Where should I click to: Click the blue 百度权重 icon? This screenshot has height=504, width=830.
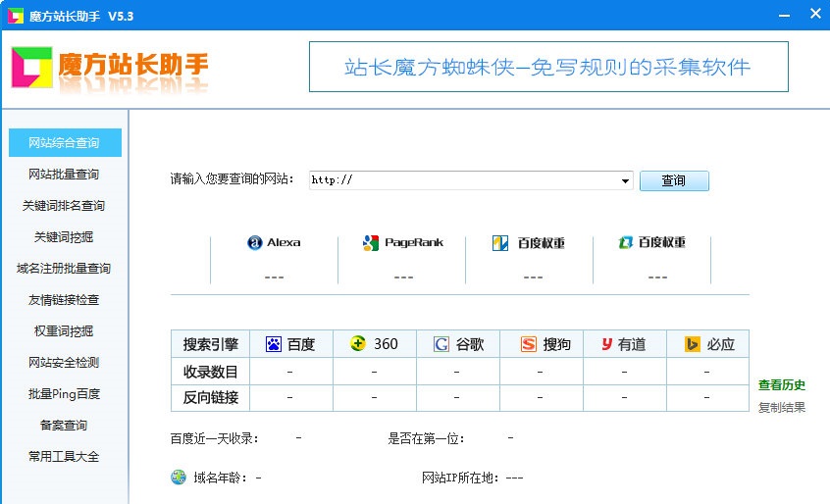tap(500, 243)
